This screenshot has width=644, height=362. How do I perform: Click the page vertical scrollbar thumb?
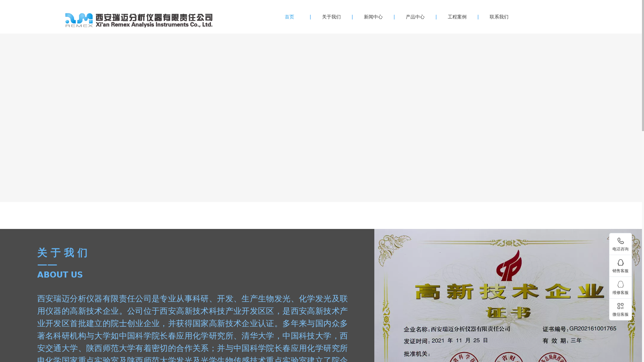[x=643, y=65]
